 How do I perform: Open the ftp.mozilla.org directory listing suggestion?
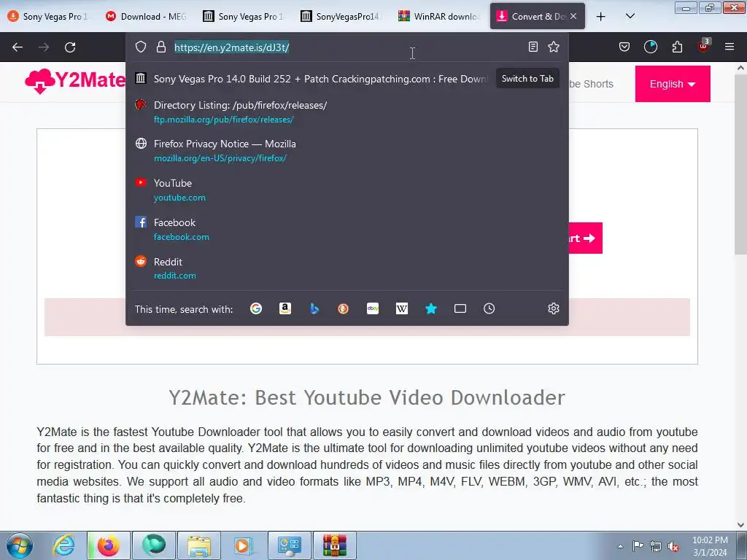tap(347, 112)
